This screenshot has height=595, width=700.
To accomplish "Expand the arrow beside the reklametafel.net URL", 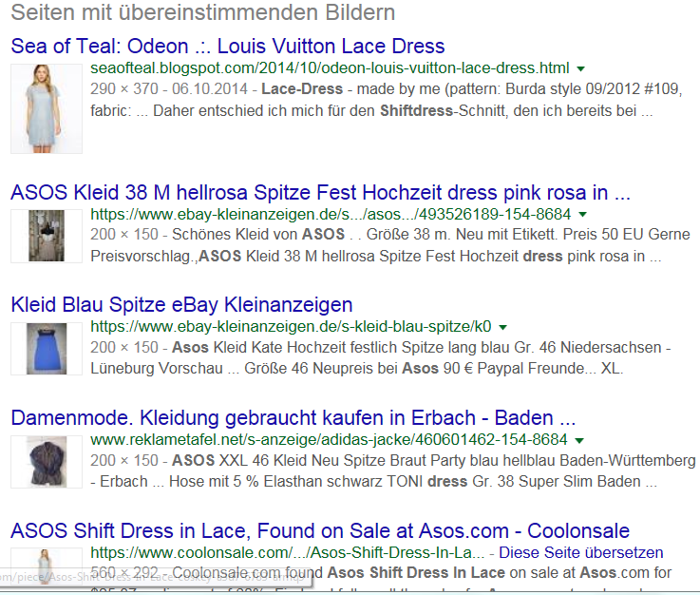I will pos(579,440).
